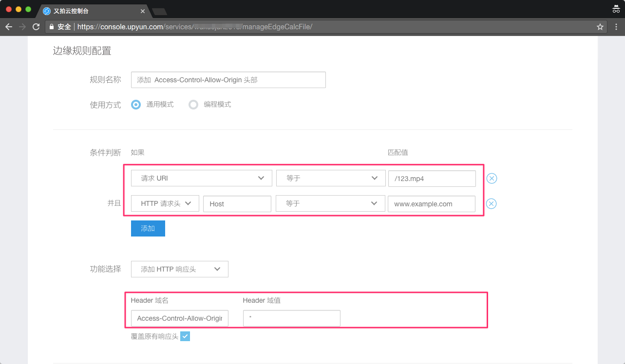Open a new browser tab
Image resolution: width=625 pixels, height=364 pixels.
click(159, 11)
